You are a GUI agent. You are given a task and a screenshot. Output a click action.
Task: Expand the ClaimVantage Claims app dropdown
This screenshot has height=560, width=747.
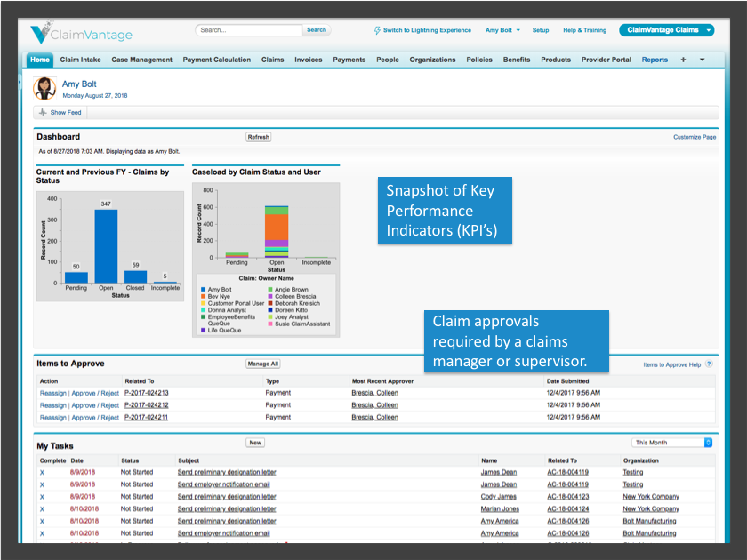(666, 28)
